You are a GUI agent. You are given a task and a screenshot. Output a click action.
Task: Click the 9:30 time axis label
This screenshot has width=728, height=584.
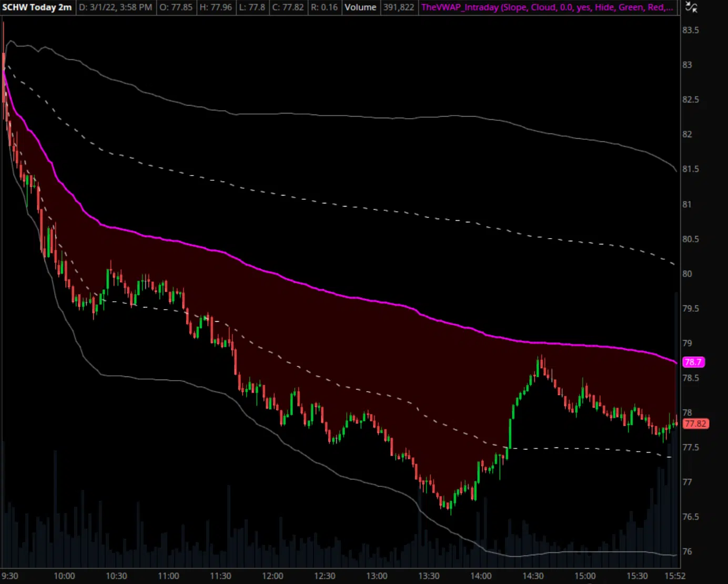click(10, 576)
